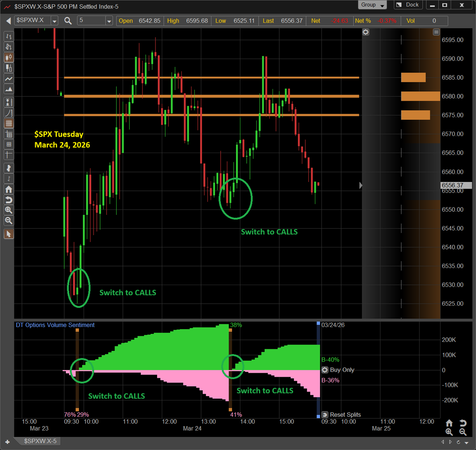The image size is (476, 450).
Task: Switch to line chart style icon
Action: point(9,79)
